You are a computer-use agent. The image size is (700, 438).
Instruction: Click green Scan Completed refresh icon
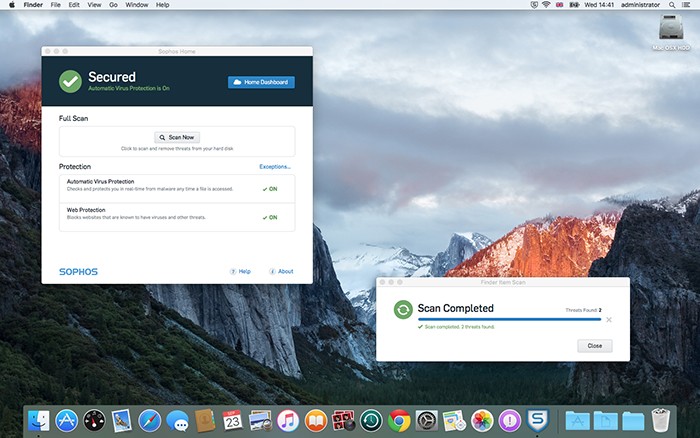(403, 309)
